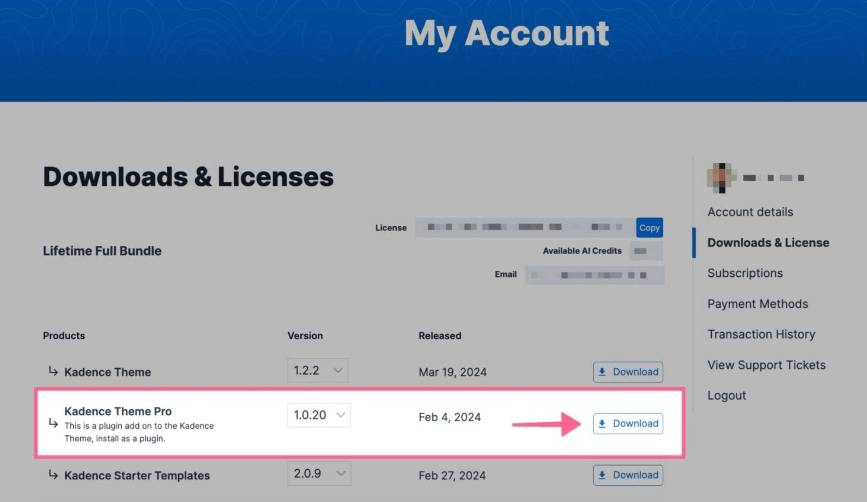Expand the Kadence Theme Pro 1.0.20 version selector
This screenshot has height=502, width=867.
pyautogui.click(x=318, y=415)
